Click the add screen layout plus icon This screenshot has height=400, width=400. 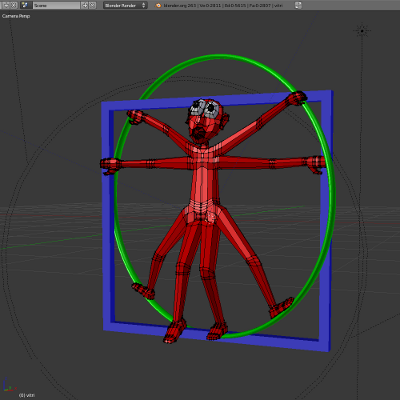(6, 5)
